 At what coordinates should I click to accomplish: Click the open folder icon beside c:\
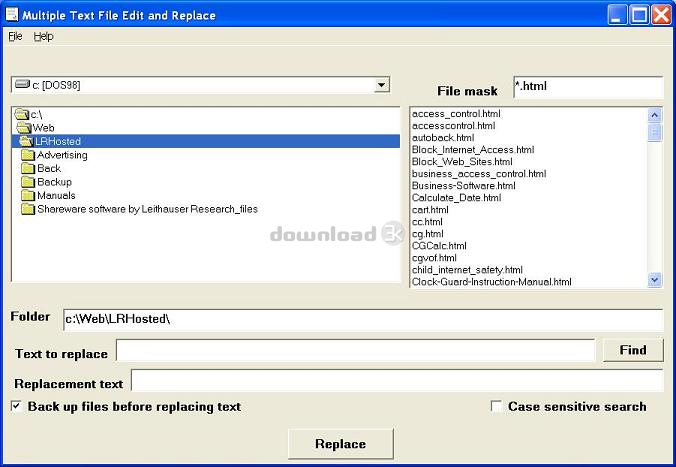coord(22,114)
